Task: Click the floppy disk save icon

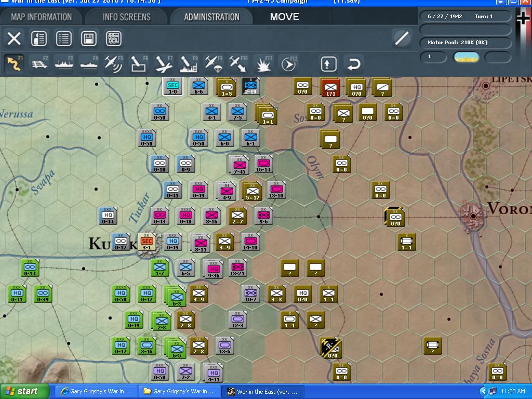Action: point(88,38)
